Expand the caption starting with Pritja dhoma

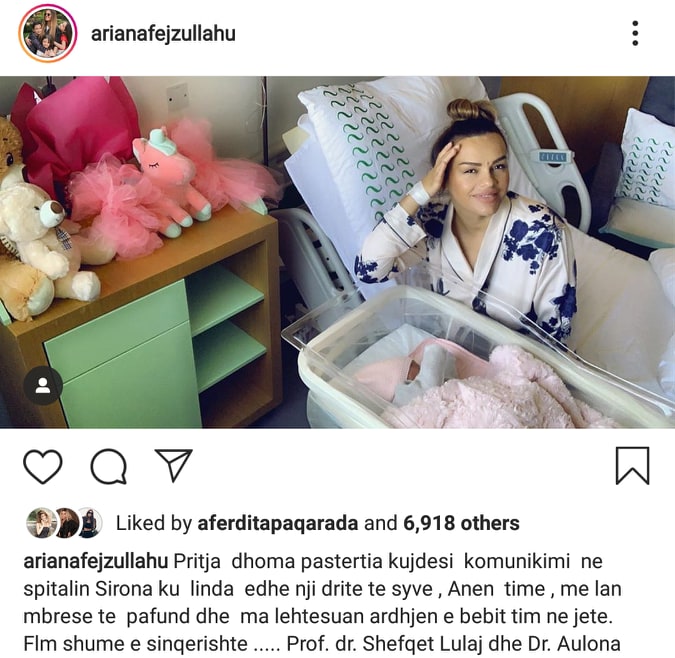(322, 603)
